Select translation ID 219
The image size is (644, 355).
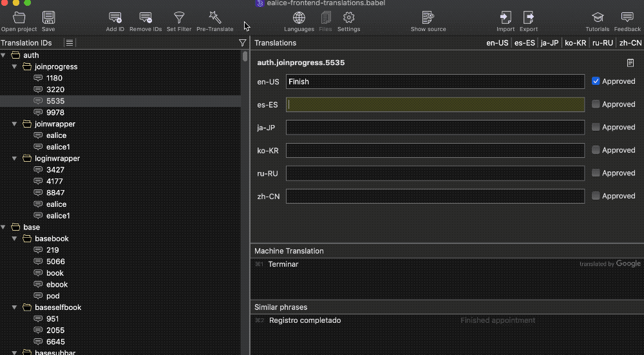(52, 250)
